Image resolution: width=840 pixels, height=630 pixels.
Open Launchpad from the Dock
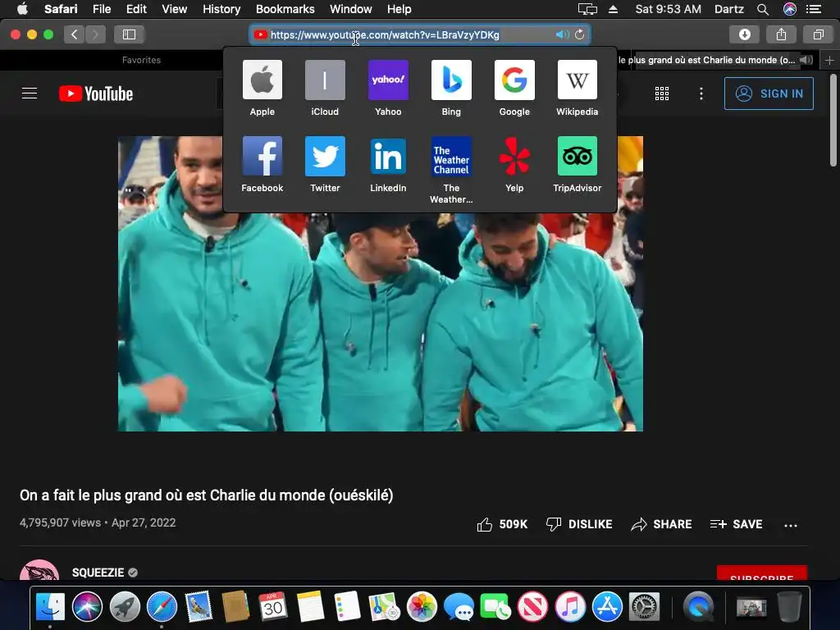[125, 607]
